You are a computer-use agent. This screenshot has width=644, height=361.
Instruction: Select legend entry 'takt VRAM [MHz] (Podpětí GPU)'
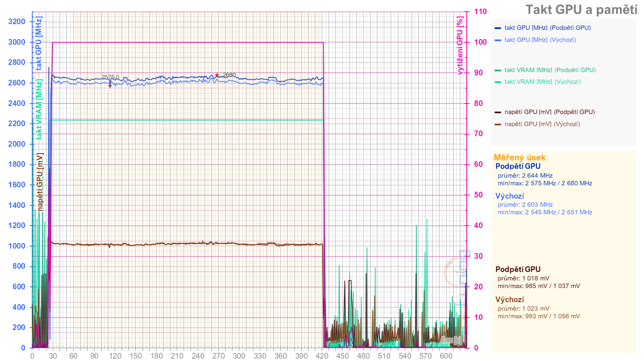coord(550,70)
